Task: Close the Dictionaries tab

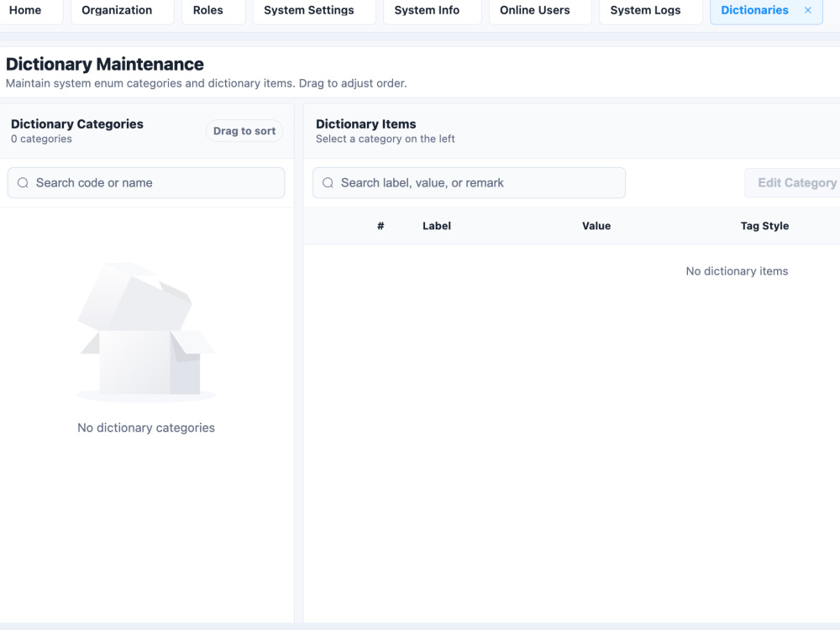Action: (x=808, y=10)
